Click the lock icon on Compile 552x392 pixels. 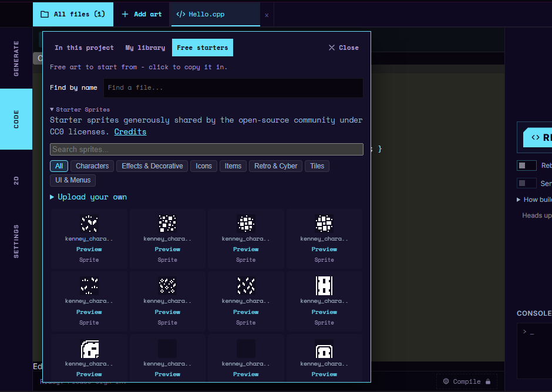pyautogui.click(x=488, y=381)
